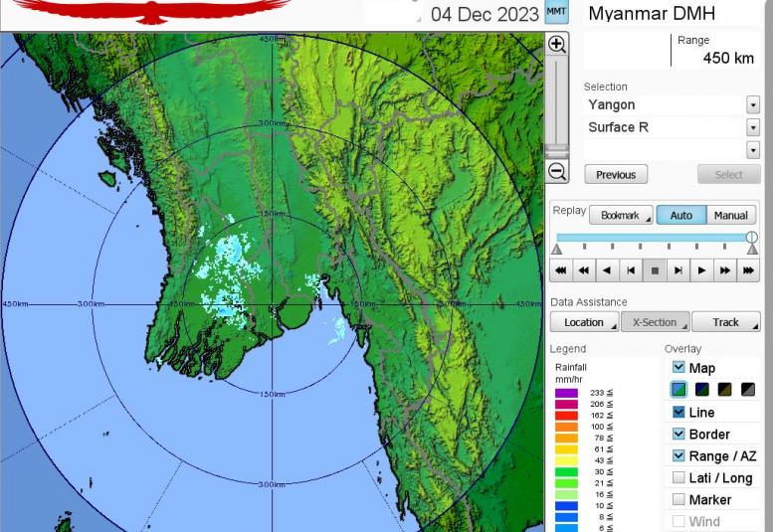Jump to the first frame with triple rewind
This screenshot has width=776, height=532.
pos(560,269)
